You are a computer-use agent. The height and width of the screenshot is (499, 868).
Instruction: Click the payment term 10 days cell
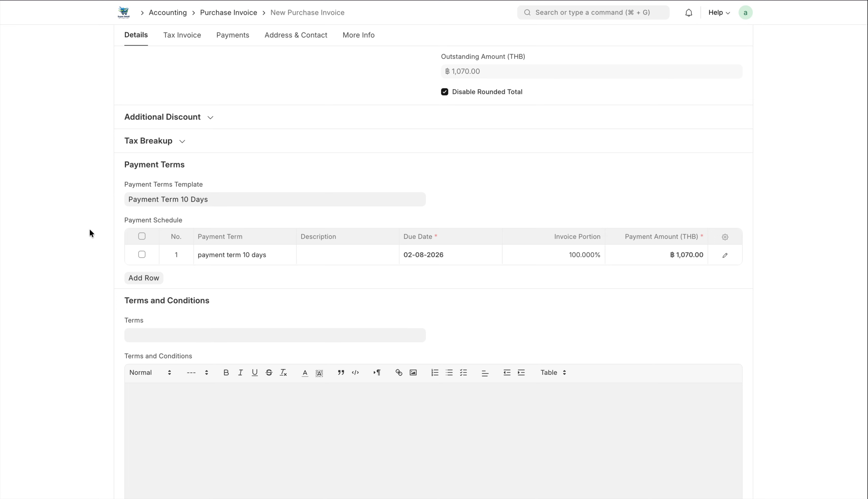(245, 255)
